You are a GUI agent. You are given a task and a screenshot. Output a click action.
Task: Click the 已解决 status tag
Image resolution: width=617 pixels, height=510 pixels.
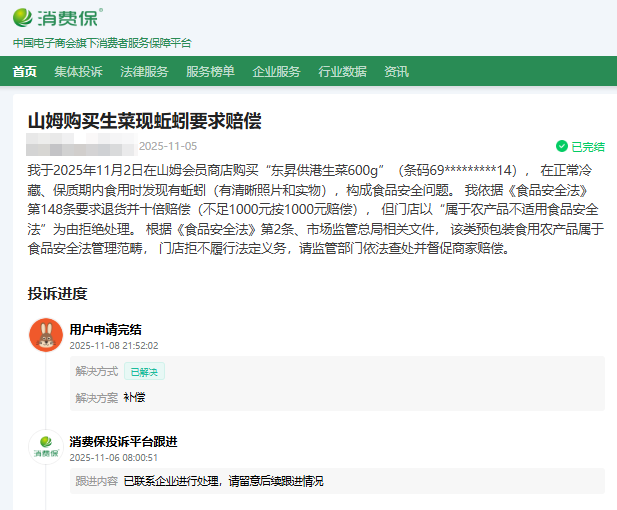click(x=145, y=371)
